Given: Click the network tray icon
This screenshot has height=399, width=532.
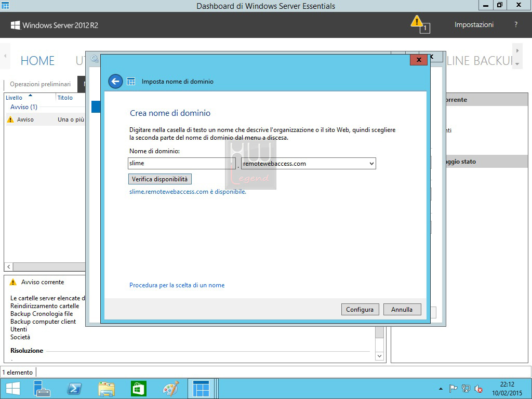Looking at the screenshot, I should 466,389.
